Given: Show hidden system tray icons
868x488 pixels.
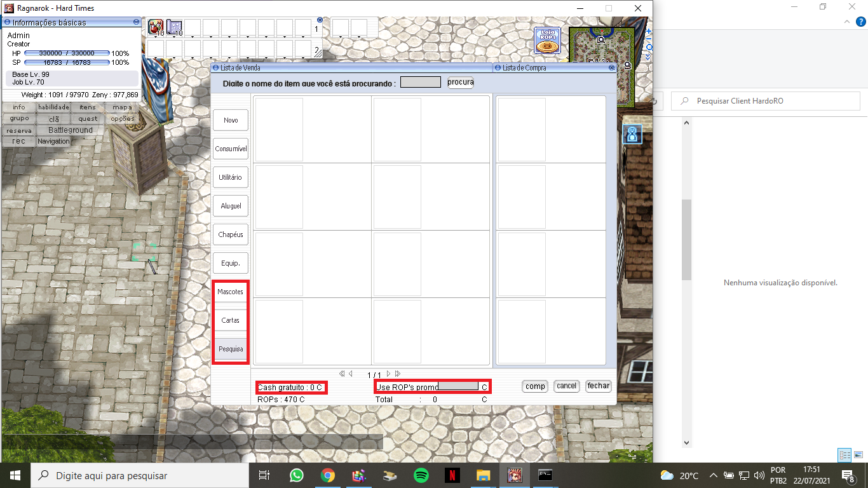Looking at the screenshot, I should (x=714, y=475).
